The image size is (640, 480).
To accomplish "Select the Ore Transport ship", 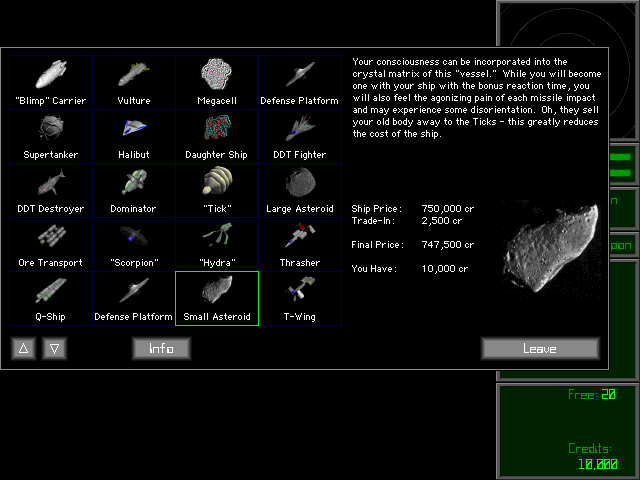I will (x=51, y=244).
